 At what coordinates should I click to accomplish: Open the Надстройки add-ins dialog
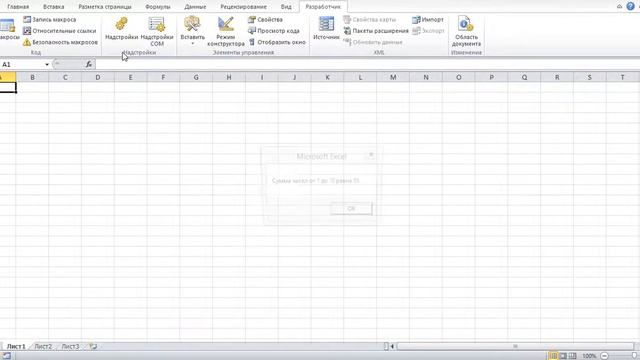coord(121,28)
